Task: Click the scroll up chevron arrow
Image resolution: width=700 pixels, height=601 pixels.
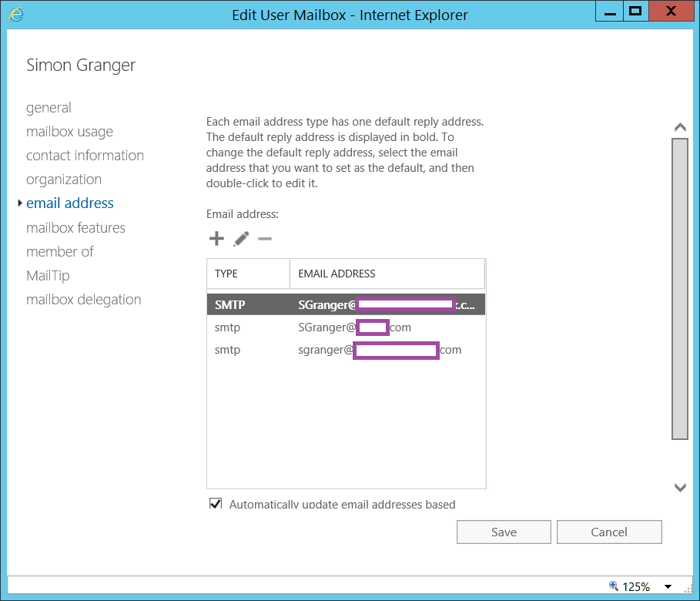Action: (679, 127)
